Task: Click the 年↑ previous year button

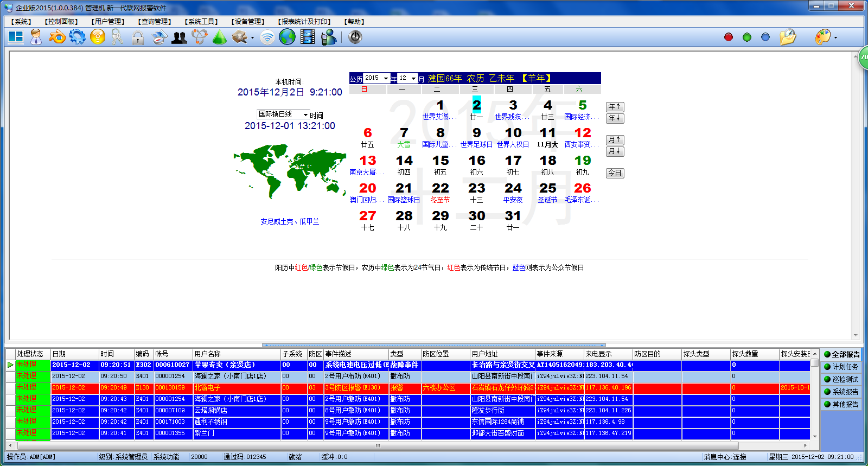Action: pos(615,107)
